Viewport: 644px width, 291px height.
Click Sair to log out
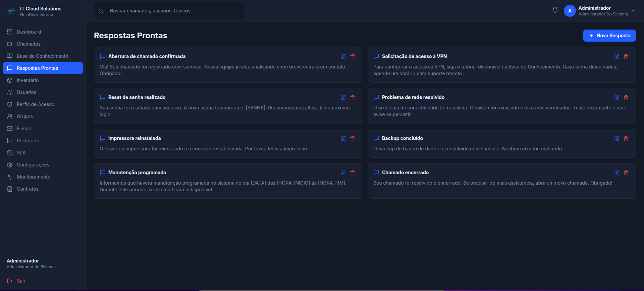pyautogui.click(x=16, y=281)
